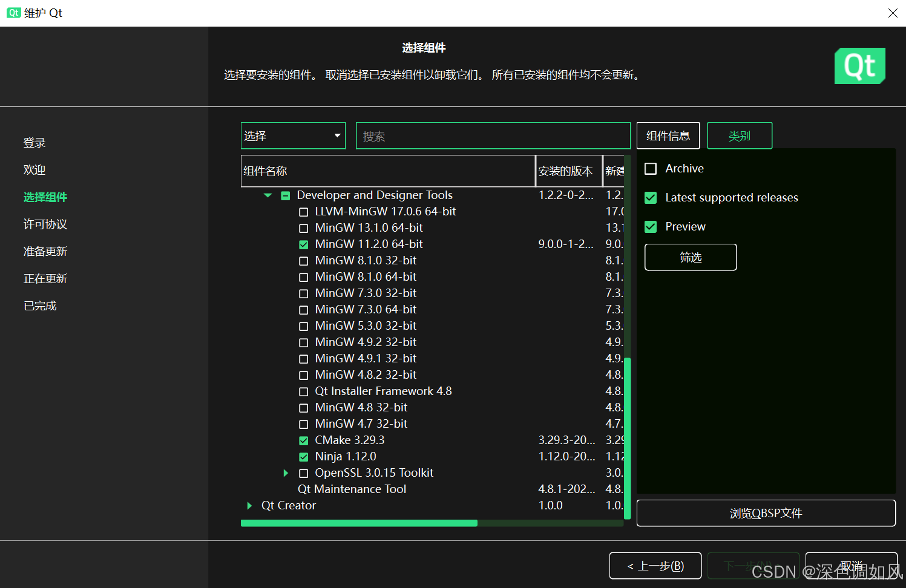
Task: Check MinGW 4.9.2 32-bit component
Action: (304, 342)
